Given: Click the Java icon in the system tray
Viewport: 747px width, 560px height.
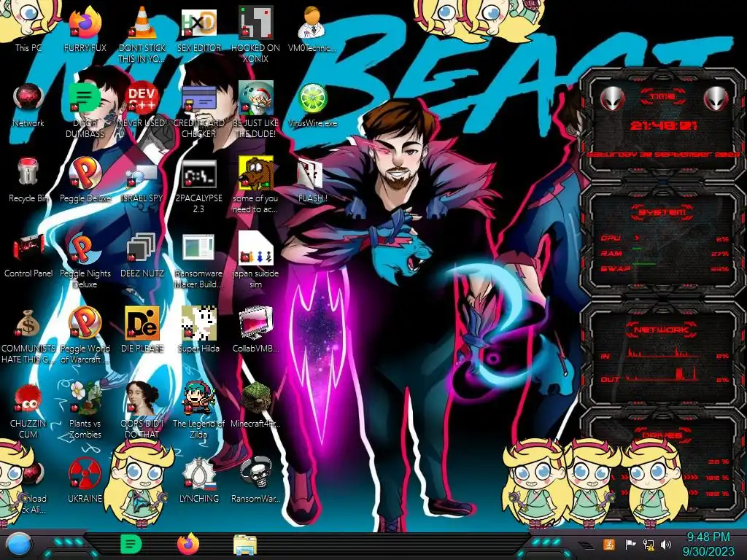Looking at the screenshot, I should point(608,544).
